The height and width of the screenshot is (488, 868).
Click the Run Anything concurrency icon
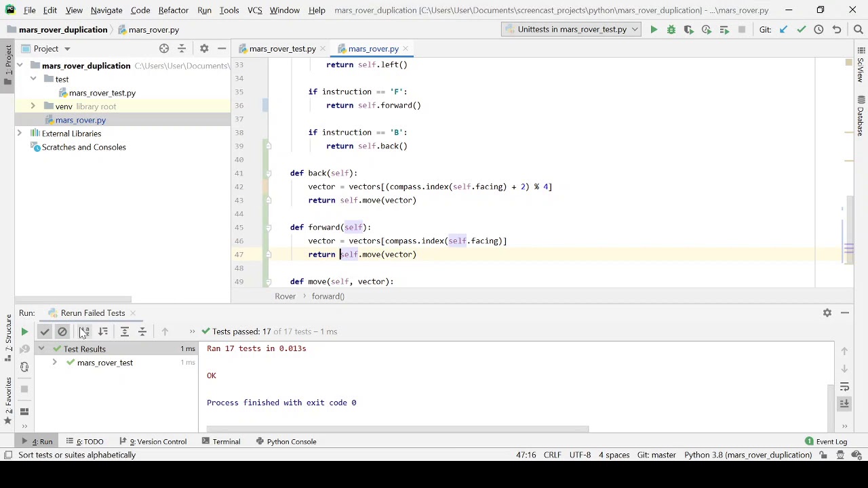[x=724, y=30]
